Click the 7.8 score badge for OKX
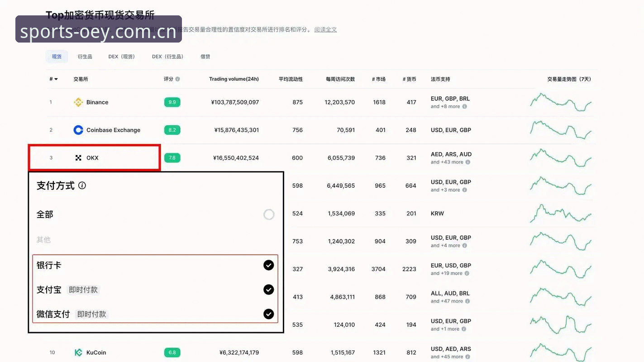The height and width of the screenshot is (362, 644). 172,158
